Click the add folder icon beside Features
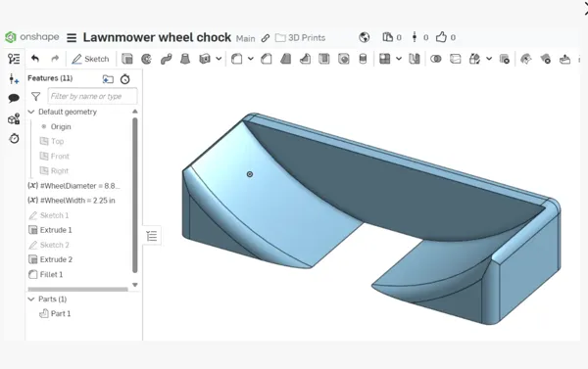Image resolution: width=588 pixels, height=369 pixels. tap(108, 79)
